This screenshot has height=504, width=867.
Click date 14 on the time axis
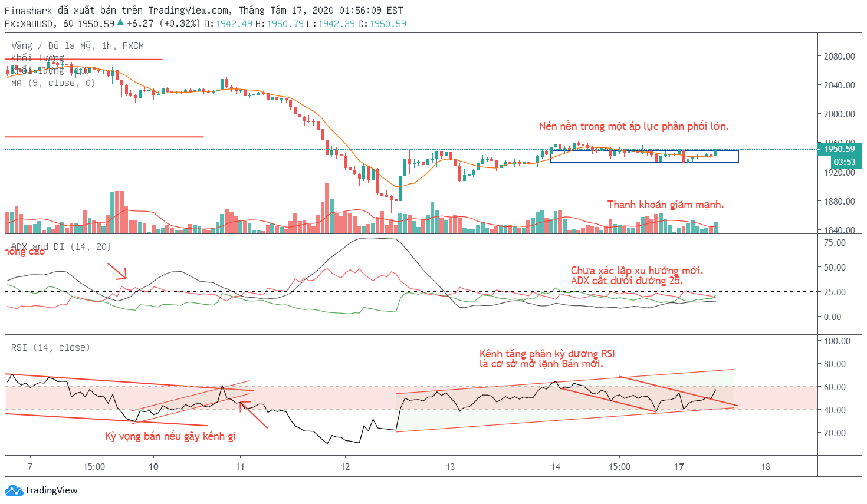(556, 466)
